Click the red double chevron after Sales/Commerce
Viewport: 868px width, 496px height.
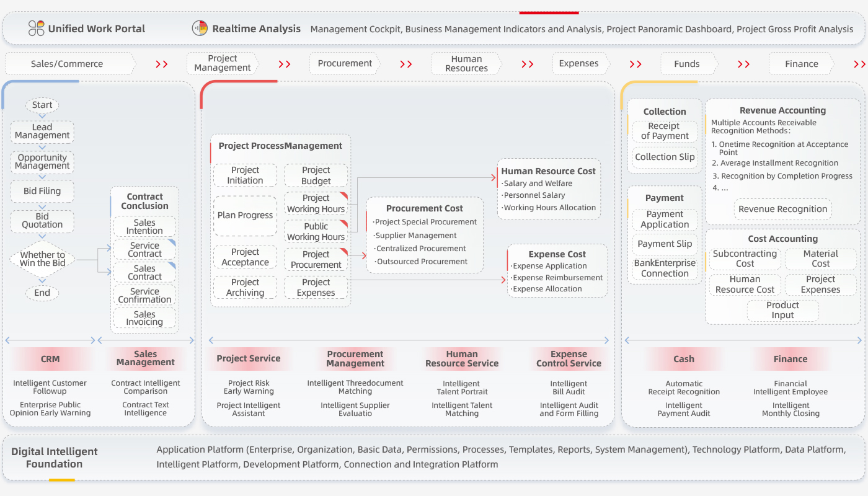pos(162,64)
